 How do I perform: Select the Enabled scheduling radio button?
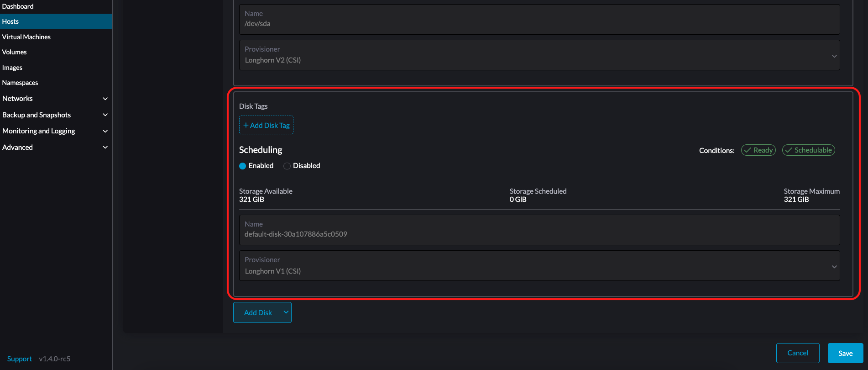tap(243, 166)
